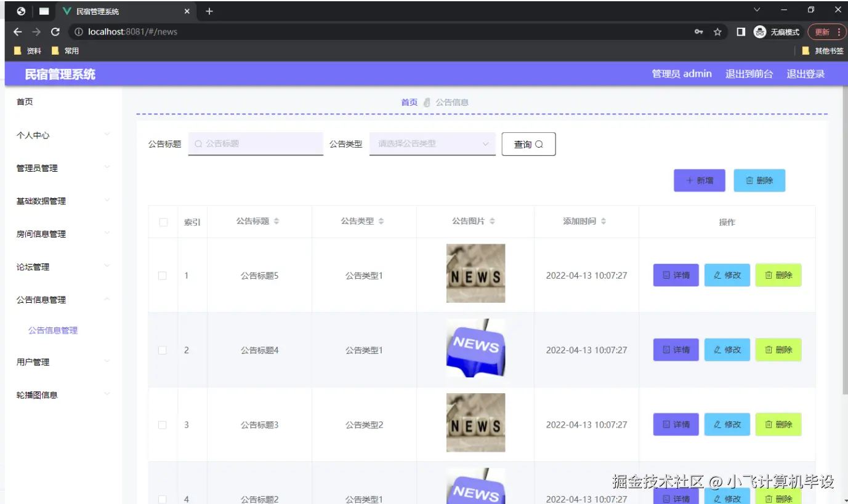Click the 民宿管理系统 header title

point(60,74)
